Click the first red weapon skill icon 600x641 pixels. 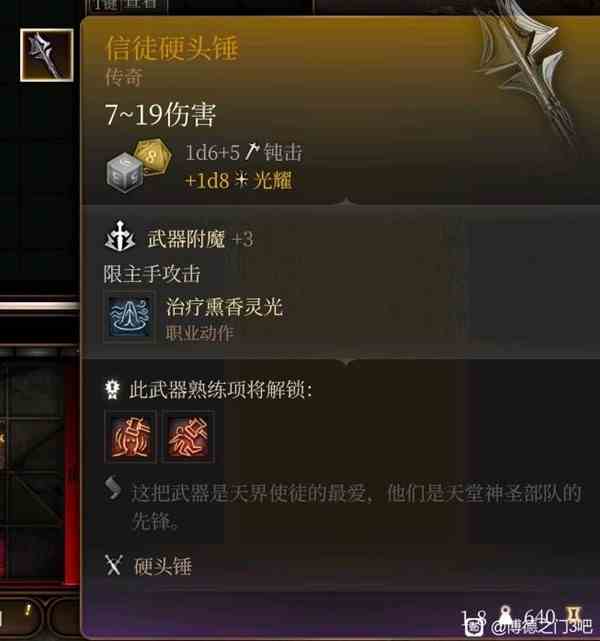(131, 437)
